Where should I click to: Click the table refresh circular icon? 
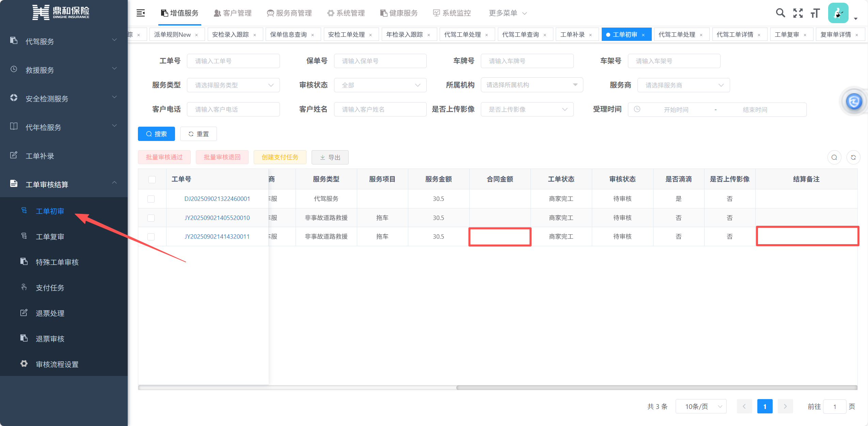pos(853,157)
